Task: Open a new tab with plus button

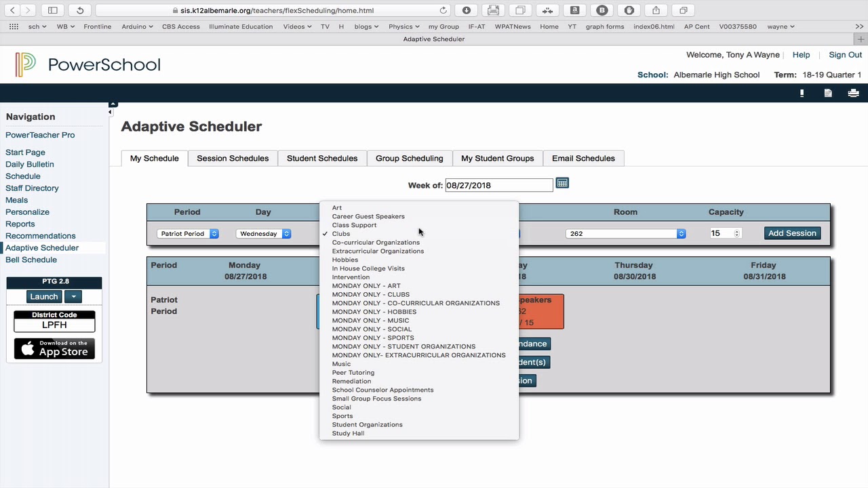Action: (861, 39)
